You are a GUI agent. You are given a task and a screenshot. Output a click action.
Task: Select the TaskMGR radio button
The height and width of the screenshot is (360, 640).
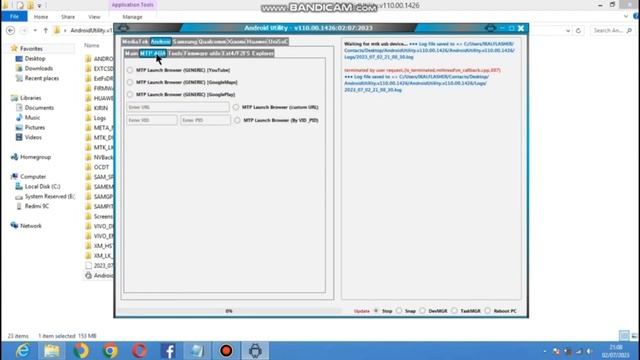point(454,311)
